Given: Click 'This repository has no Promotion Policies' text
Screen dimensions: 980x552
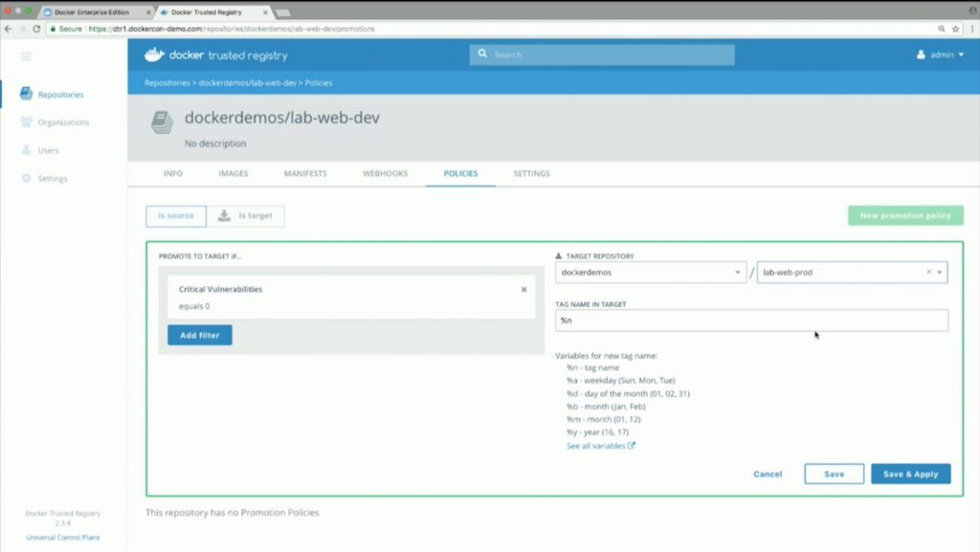Looking at the screenshot, I should tap(233, 512).
